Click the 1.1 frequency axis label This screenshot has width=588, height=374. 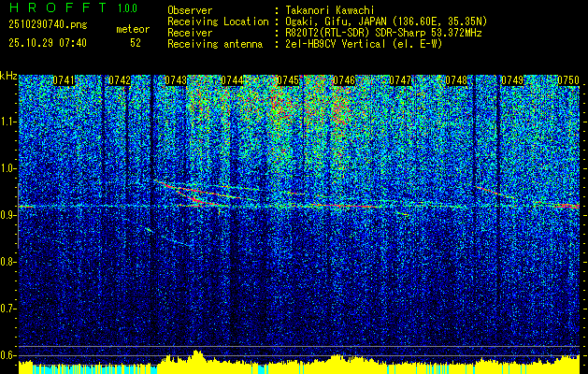click(x=8, y=122)
